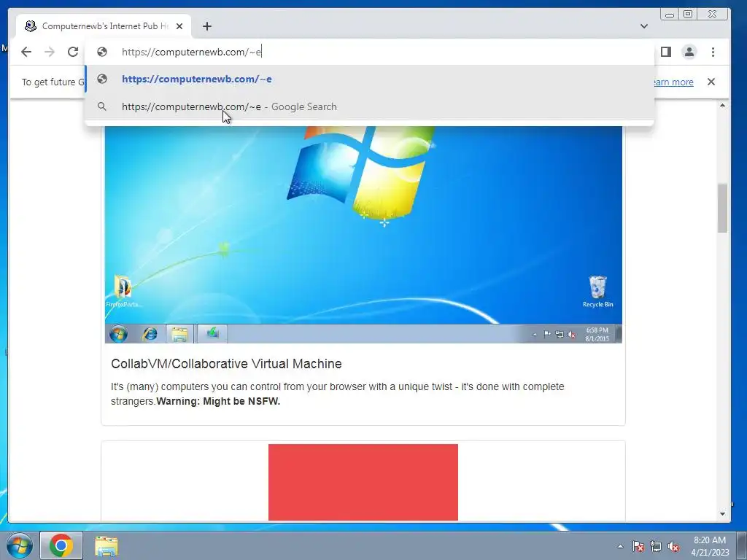Click the globe icon in the address bar
This screenshot has height=560, width=747.
102,52
